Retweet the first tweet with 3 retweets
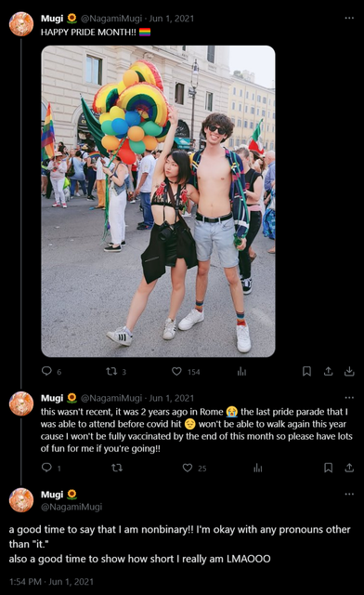Screen dimensions: 364x595 (x=111, y=371)
